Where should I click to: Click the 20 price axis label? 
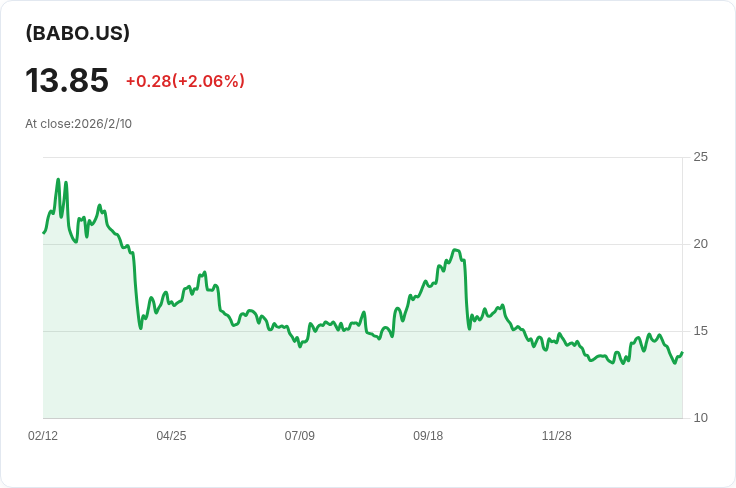click(700, 244)
